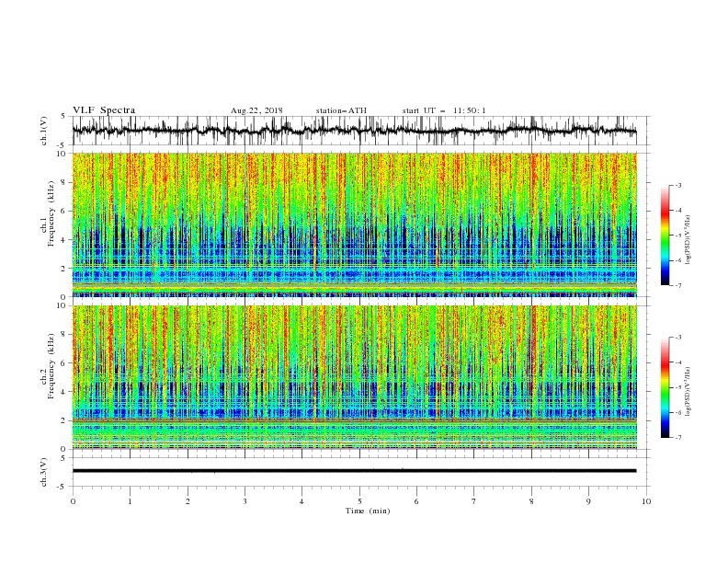Click the "10" tick on the time axis
Screen dimensions: 728x563
646,501
